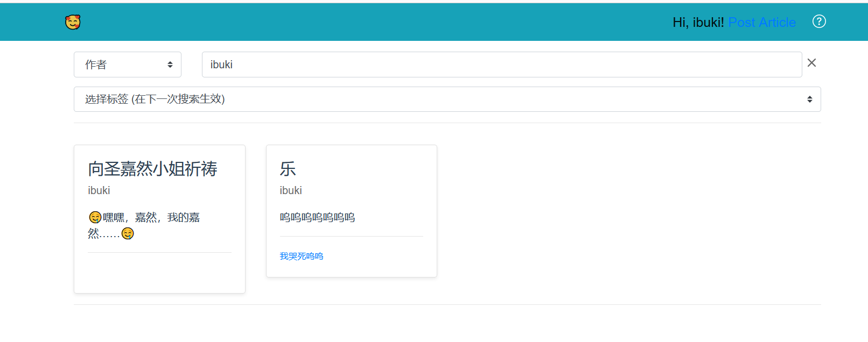Open the article titled 乐

click(x=288, y=169)
